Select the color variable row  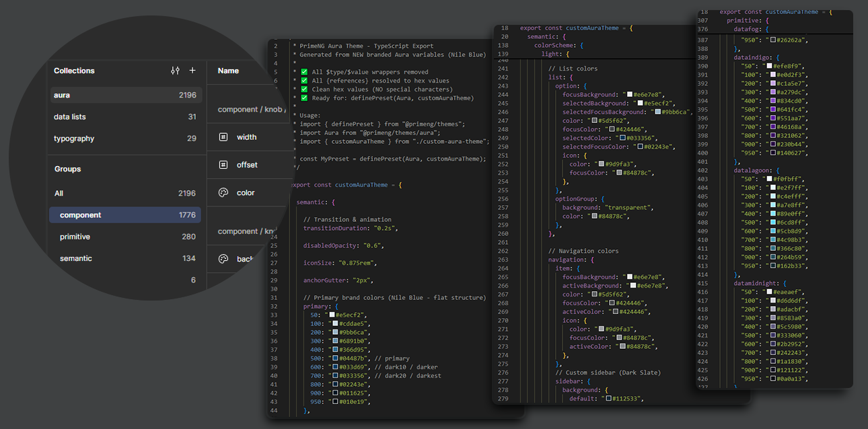pyautogui.click(x=250, y=193)
